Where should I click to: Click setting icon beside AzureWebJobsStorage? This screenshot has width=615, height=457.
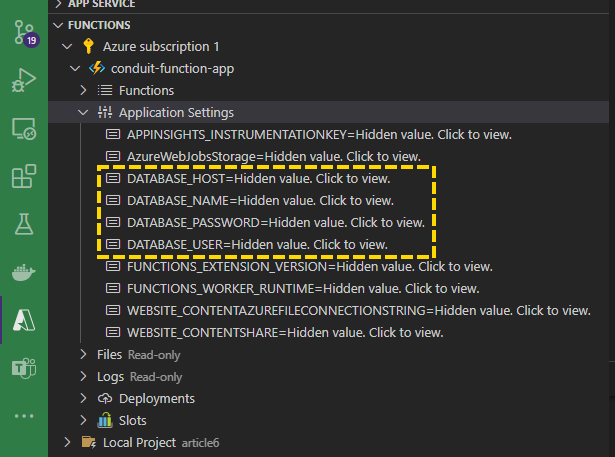(x=113, y=157)
